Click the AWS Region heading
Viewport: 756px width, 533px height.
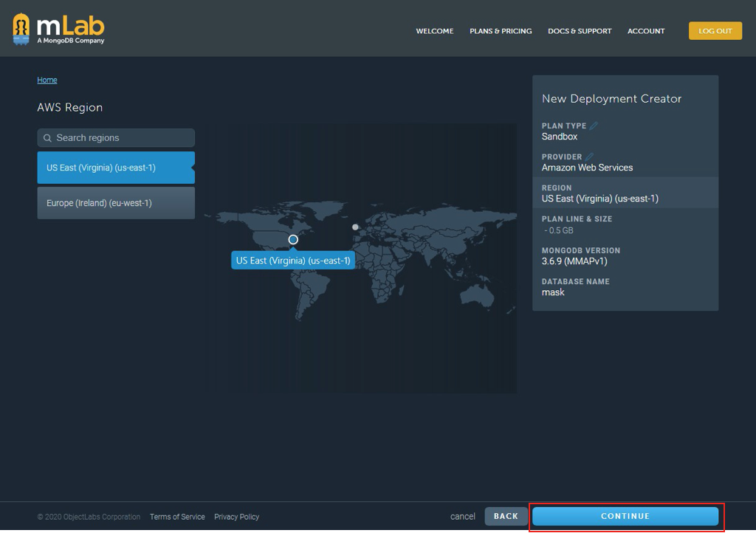(x=70, y=108)
